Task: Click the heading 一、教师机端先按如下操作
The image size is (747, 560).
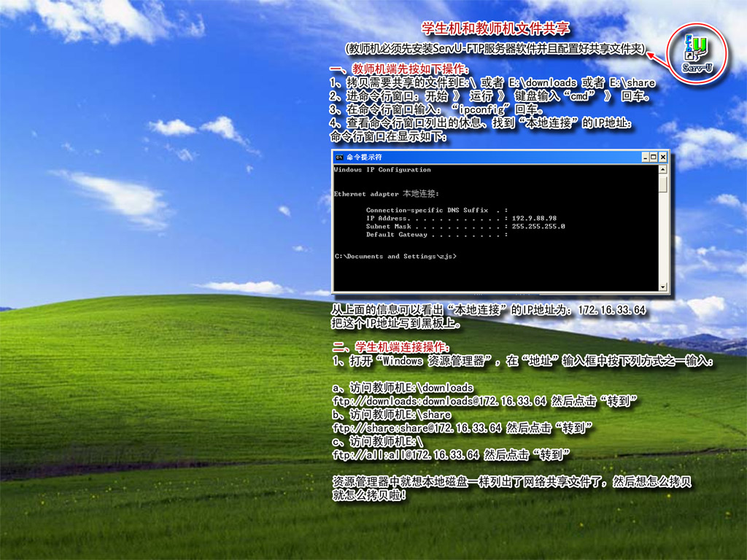Action: click(399, 69)
